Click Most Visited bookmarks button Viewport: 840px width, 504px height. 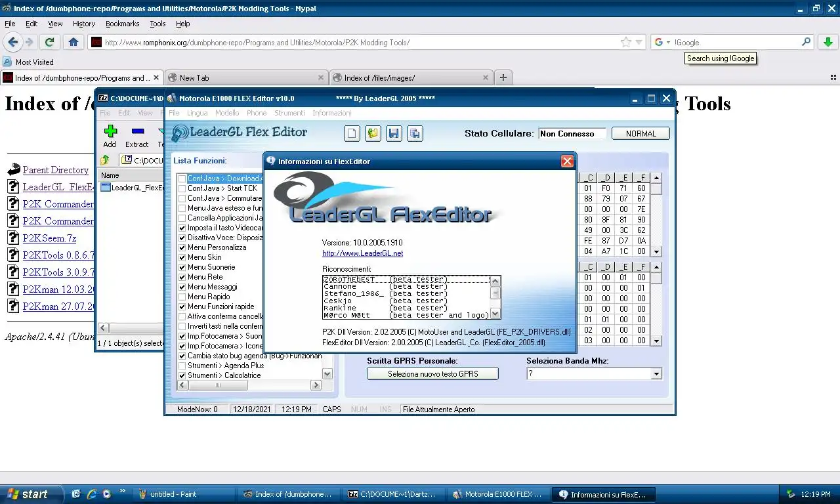coord(28,62)
